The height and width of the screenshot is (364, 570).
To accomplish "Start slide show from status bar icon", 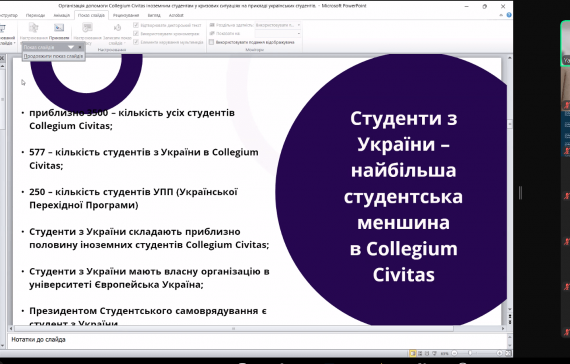I will click(434, 353).
